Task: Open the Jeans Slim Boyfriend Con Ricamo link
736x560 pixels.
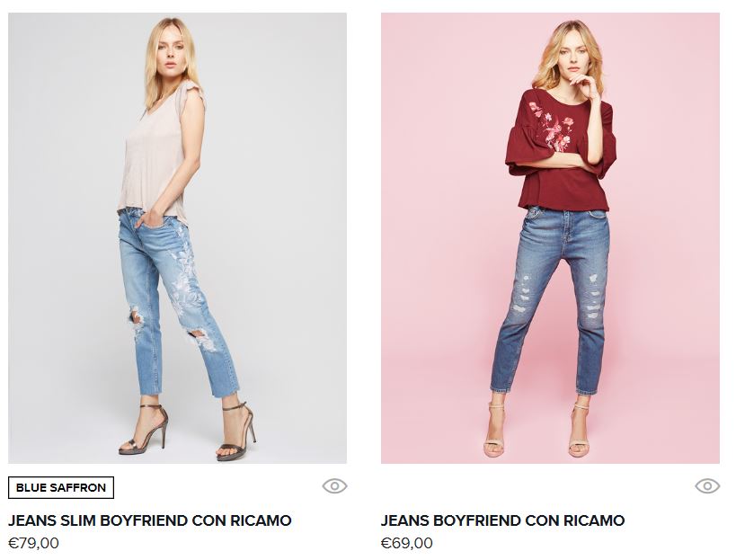Action: point(150,520)
